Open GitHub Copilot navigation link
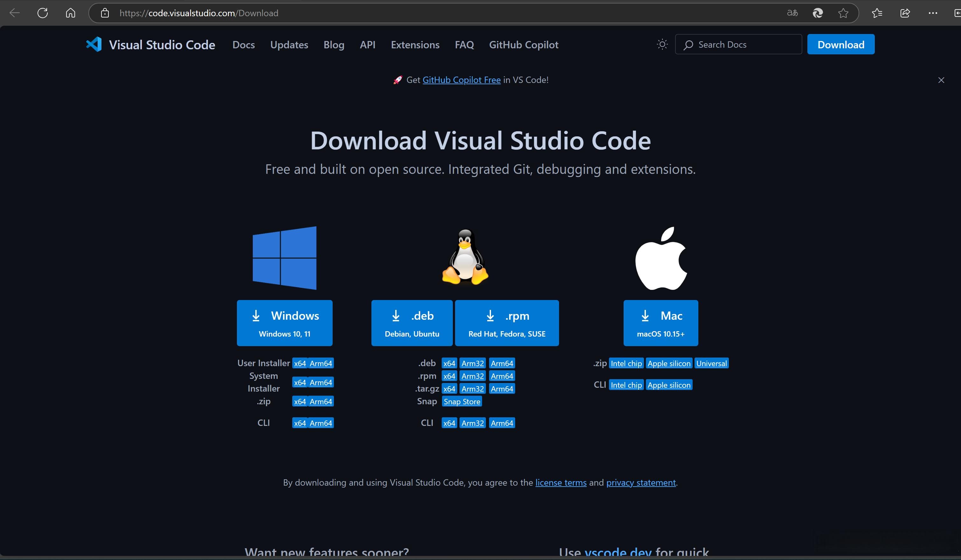The width and height of the screenshot is (961, 560). click(524, 44)
